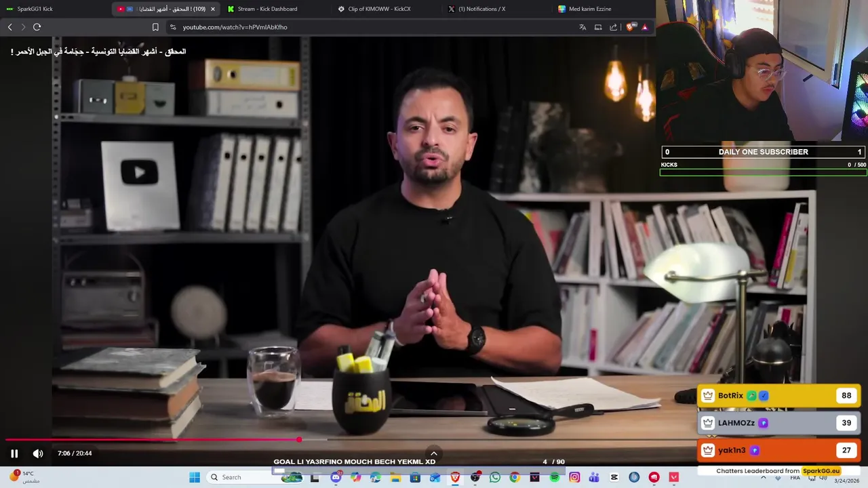
Task: Switch to Clip of KIMOWW - KickCX tab
Action: point(387,9)
